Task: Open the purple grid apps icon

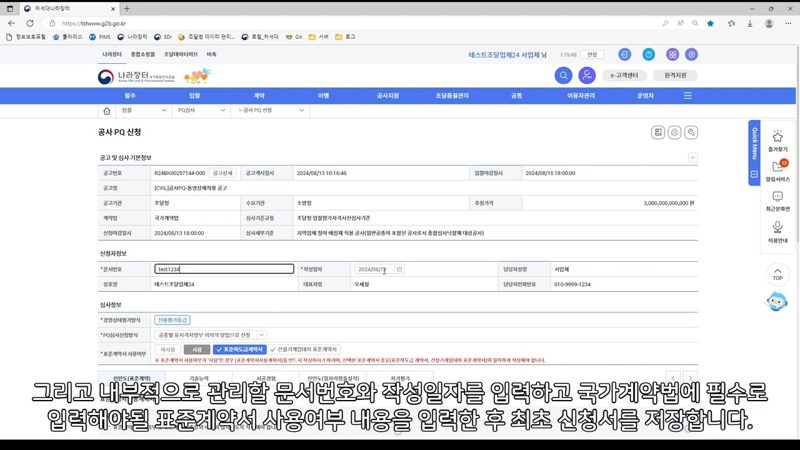Action: tap(672, 55)
